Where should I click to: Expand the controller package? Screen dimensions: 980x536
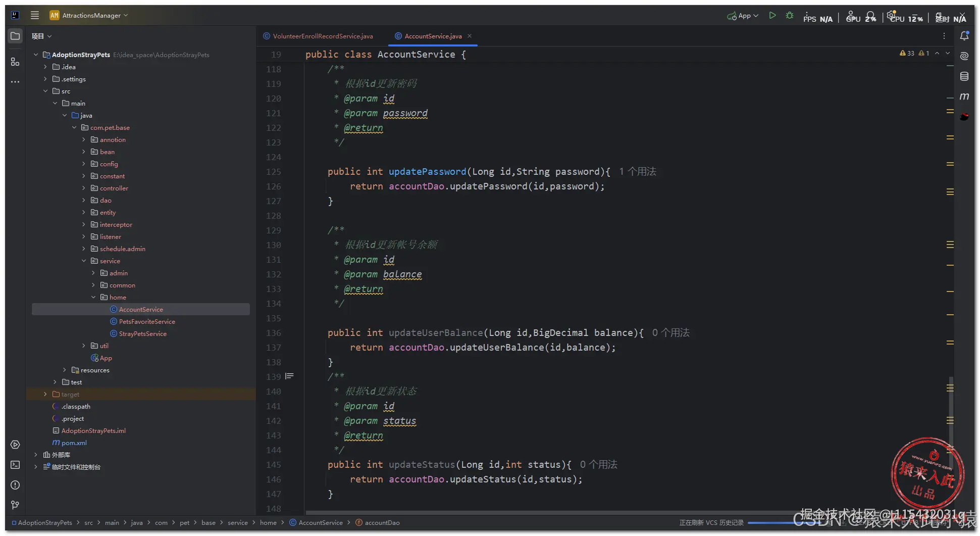click(84, 188)
